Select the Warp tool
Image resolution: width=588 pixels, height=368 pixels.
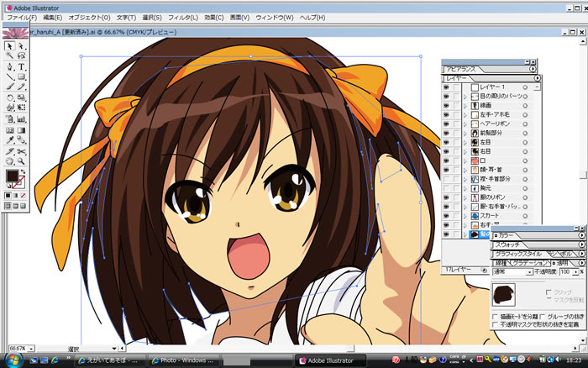click(x=9, y=108)
